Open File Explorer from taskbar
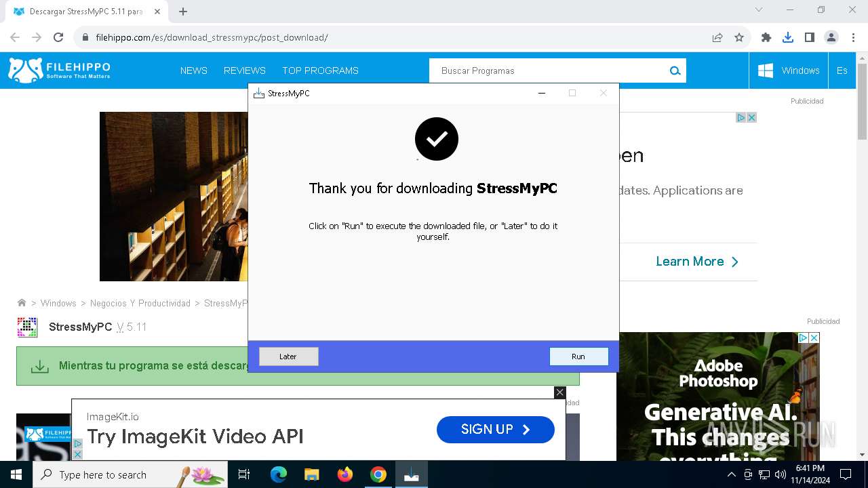 click(311, 474)
